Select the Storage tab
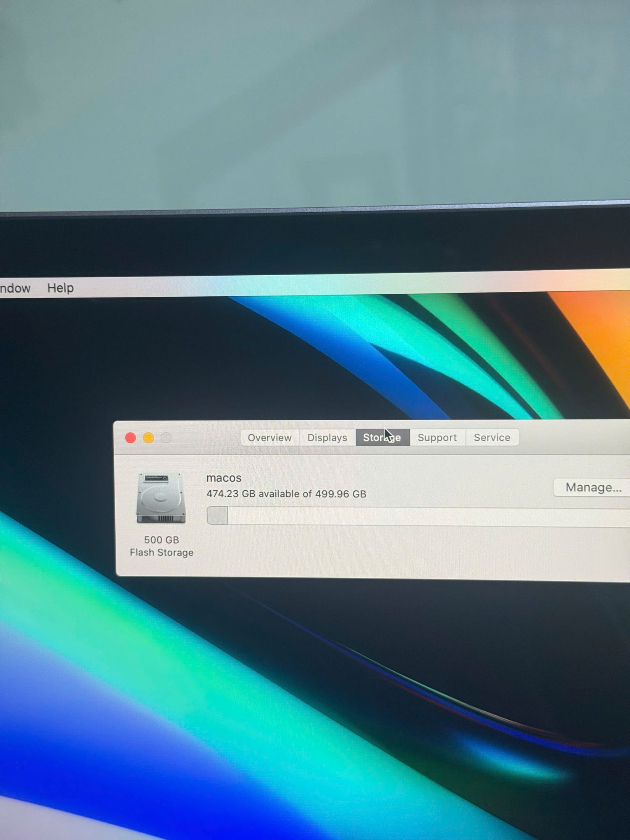The height and width of the screenshot is (840, 630). (x=382, y=438)
